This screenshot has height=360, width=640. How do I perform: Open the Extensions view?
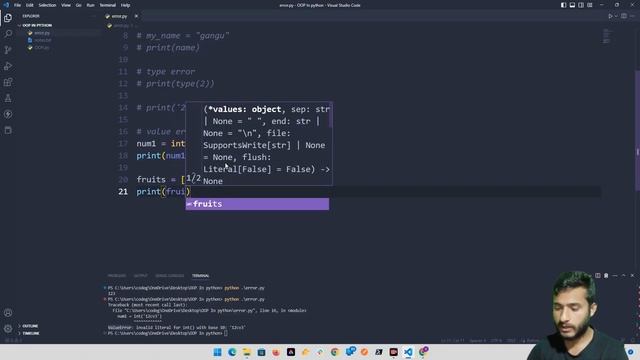(8, 82)
